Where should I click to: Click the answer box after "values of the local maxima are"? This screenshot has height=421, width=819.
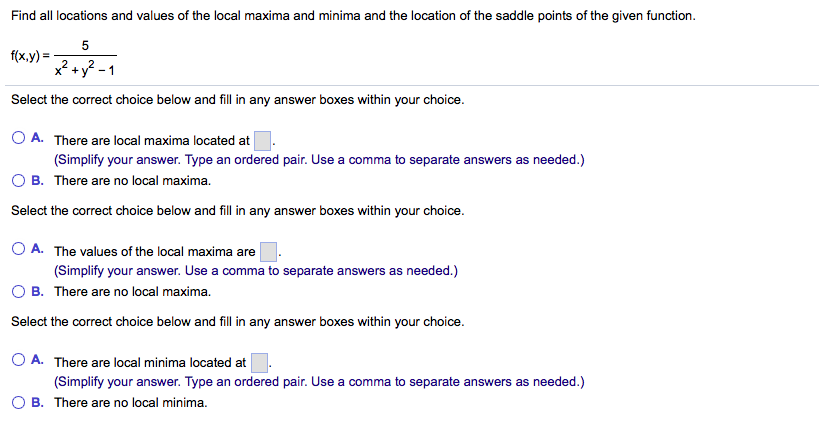tap(268, 252)
